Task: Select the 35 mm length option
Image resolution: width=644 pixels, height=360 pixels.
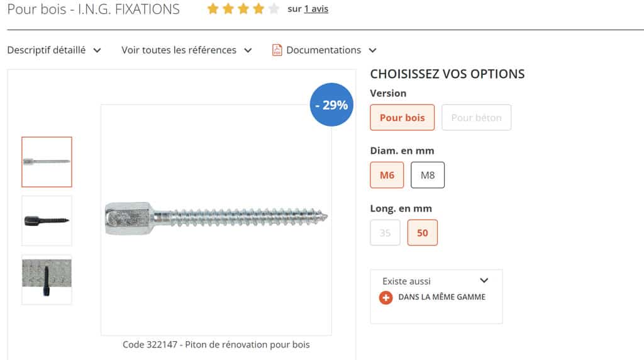Action: pos(385,233)
